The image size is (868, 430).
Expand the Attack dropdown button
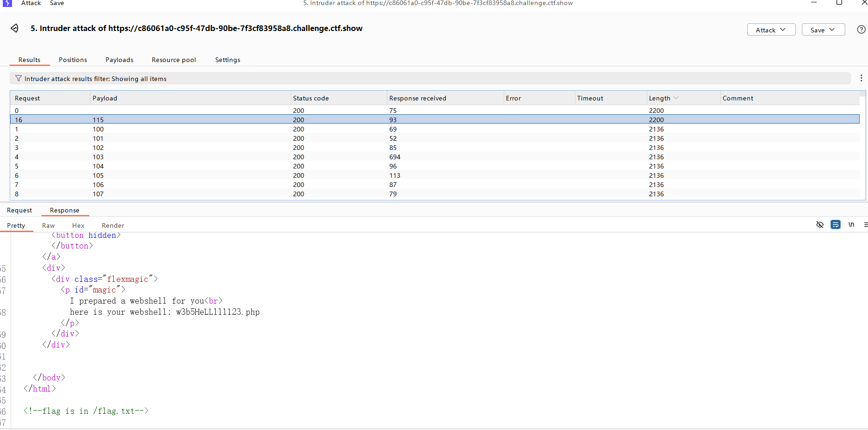[x=771, y=30]
